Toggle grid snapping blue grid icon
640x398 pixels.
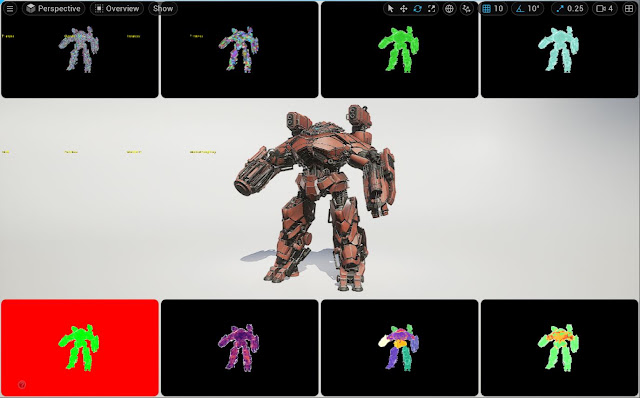coord(486,9)
